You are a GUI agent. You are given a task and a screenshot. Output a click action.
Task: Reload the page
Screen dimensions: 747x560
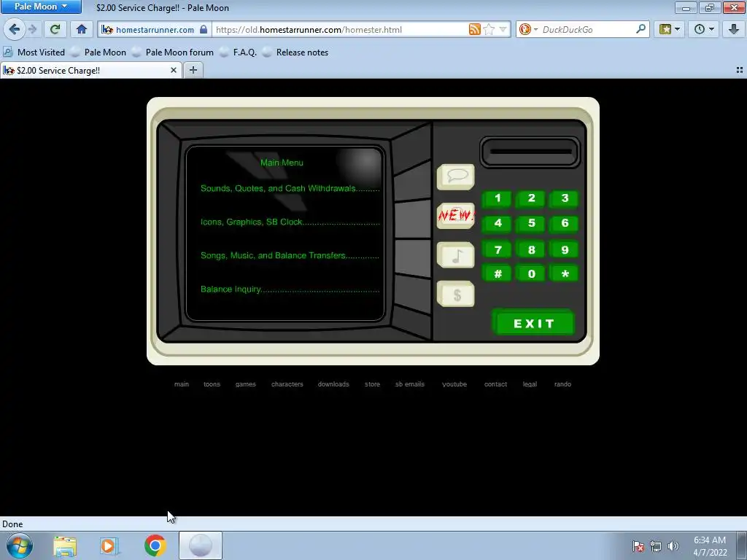click(x=55, y=29)
